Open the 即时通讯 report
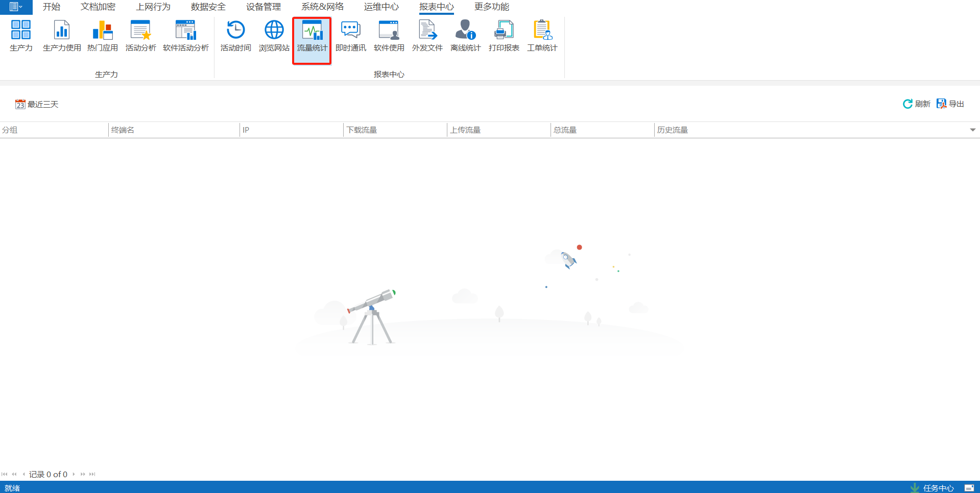The width and height of the screenshot is (980, 493). (x=350, y=36)
